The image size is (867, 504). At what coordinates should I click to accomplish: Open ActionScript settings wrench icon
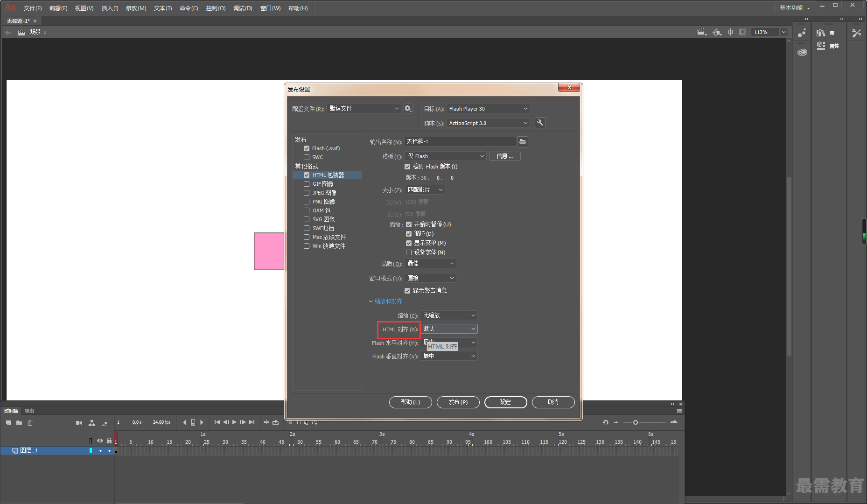540,123
